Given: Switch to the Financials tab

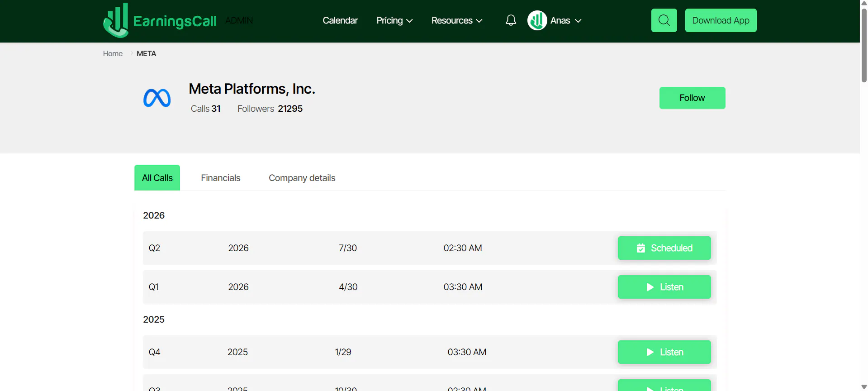Looking at the screenshot, I should (x=221, y=178).
